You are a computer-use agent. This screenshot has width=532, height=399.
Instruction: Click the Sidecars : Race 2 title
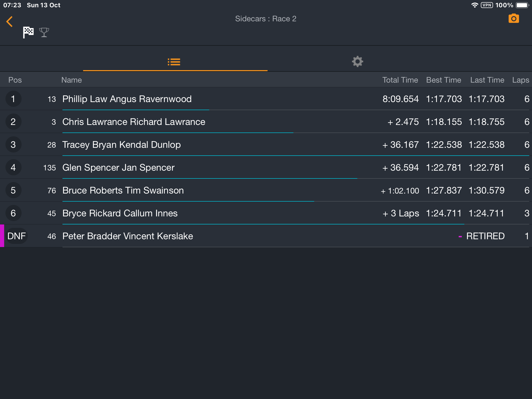(x=266, y=19)
